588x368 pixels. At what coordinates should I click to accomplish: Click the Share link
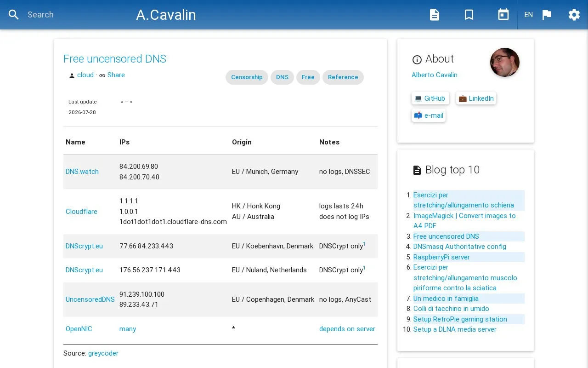point(116,75)
